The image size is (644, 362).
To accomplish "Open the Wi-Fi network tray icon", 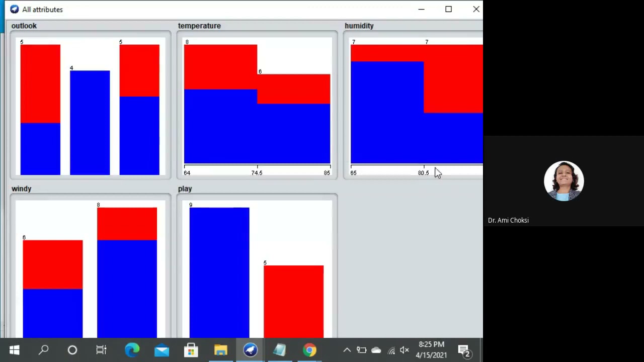I will click(391, 350).
